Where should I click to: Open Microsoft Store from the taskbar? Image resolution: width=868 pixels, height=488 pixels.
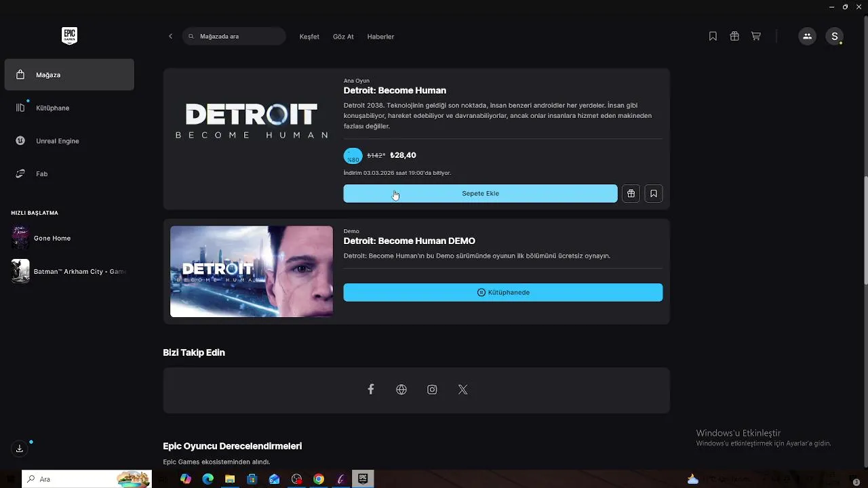(x=252, y=479)
